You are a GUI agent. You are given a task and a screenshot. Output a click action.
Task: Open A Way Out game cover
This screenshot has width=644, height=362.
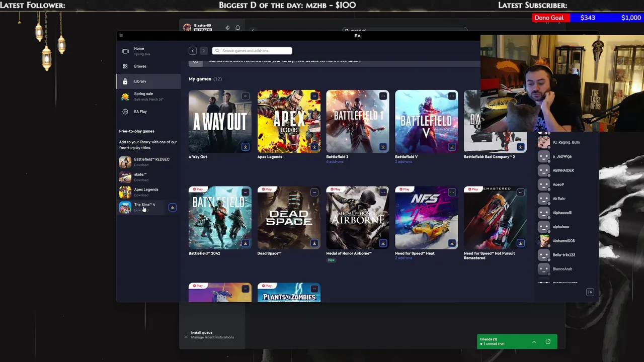(x=220, y=121)
